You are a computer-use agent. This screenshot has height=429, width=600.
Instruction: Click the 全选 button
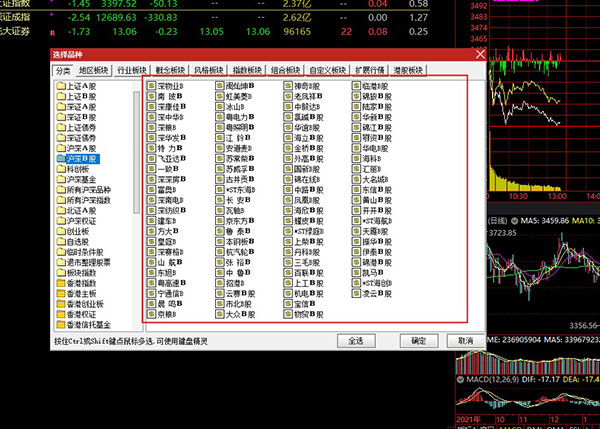[x=356, y=341]
